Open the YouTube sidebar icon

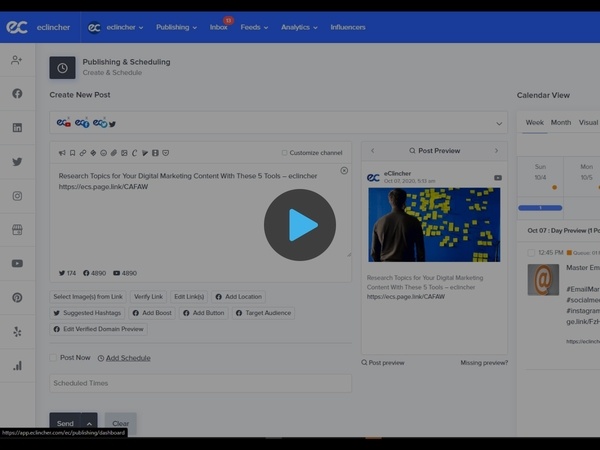click(x=17, y=263)
